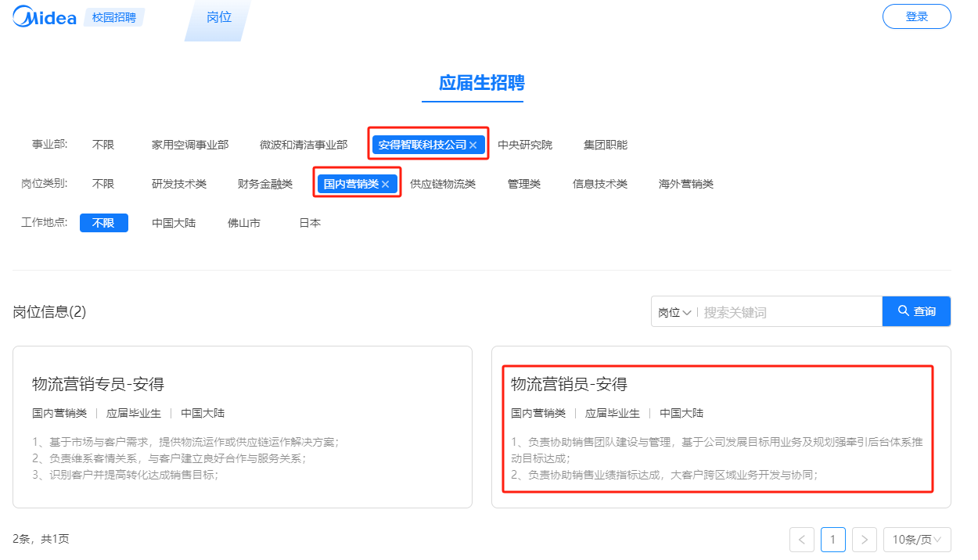
Task: Remove the 国内营销类 filter via its × icon
Action: click(385, 183)
